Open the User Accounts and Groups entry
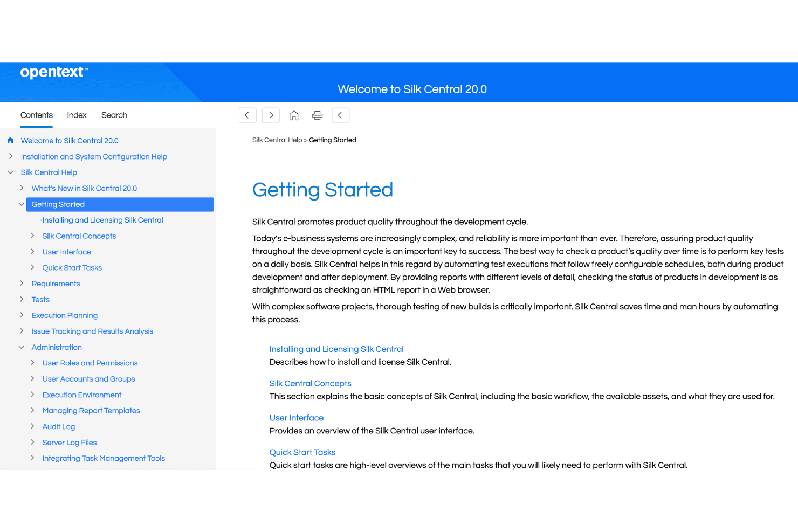 pos(89,379)
